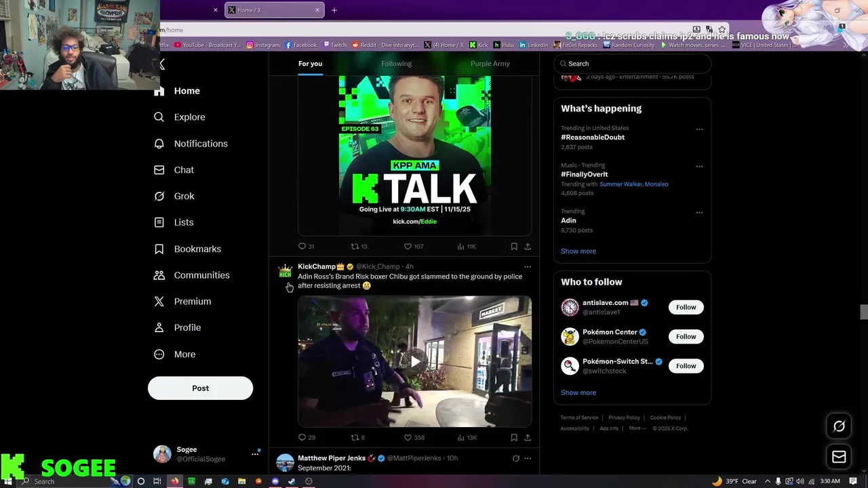868x488 pixels.
Task: Open Discord in the taskbar
Action: pyautogui.click(x=275, y=481)
